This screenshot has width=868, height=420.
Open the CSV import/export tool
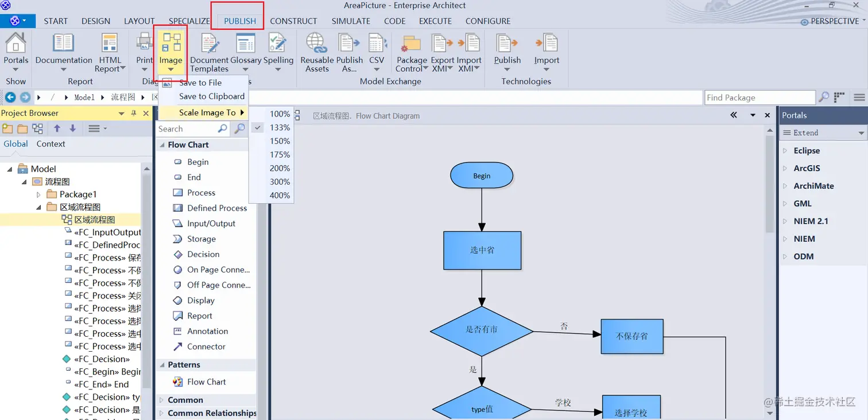[x=377, y=51]
